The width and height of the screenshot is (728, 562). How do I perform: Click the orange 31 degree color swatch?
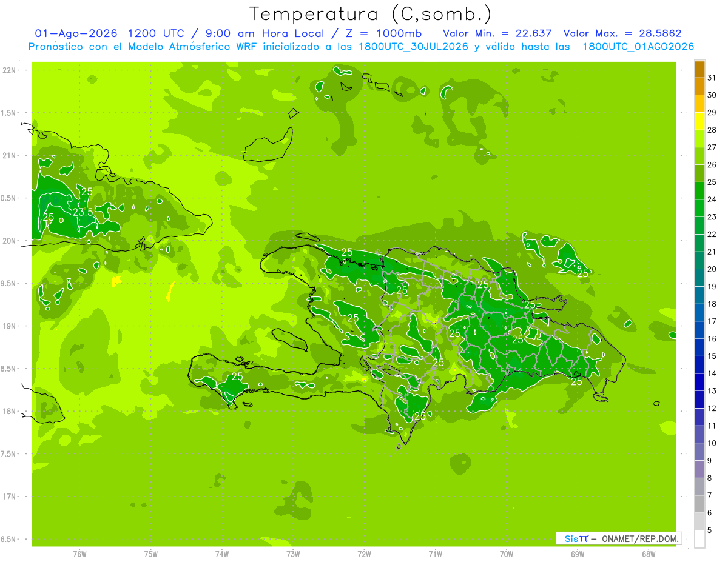[699, 69]
